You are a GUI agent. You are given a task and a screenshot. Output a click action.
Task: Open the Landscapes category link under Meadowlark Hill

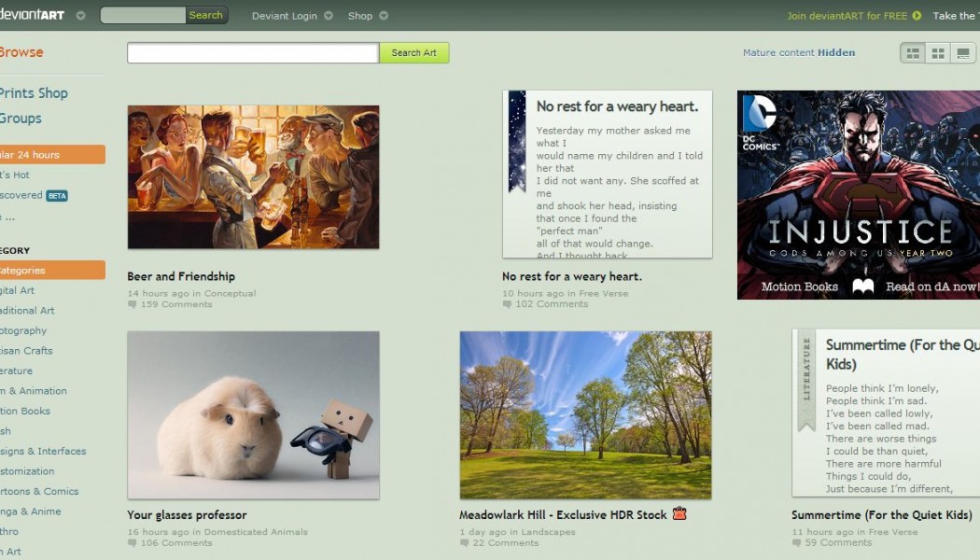(549, 532)
